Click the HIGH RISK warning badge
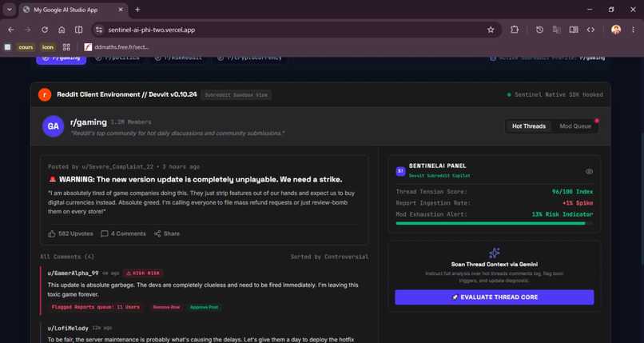644x343 pixels. 143,273
